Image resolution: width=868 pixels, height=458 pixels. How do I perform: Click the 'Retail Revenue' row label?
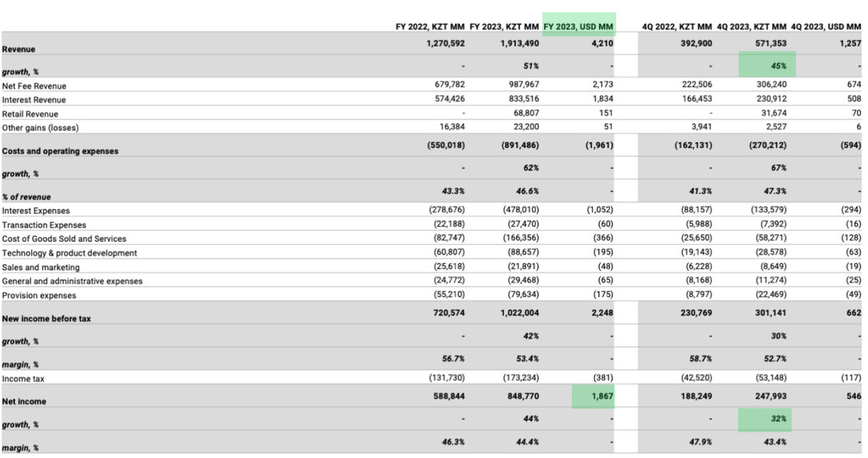click(30, 114)
